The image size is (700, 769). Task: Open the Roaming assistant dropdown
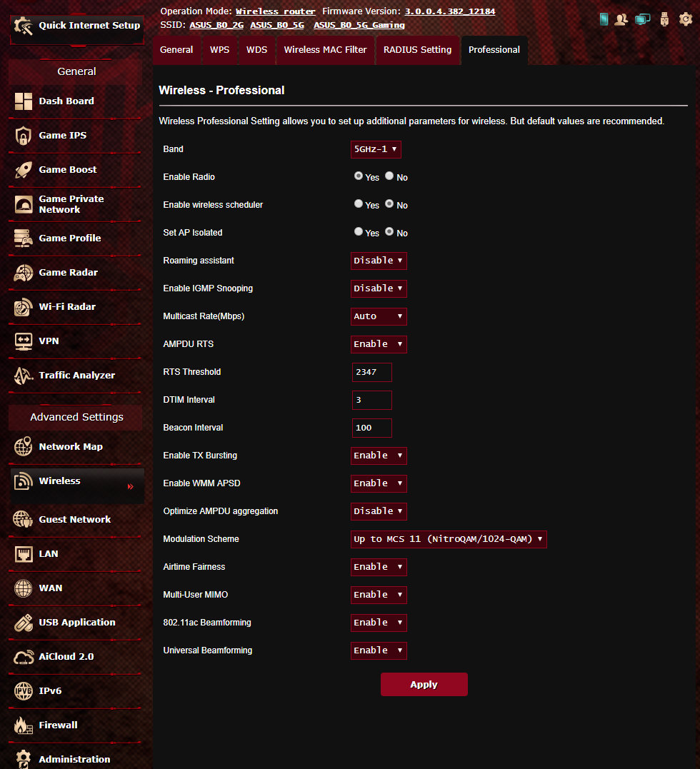pyautogui.click(x=378, y=261)
